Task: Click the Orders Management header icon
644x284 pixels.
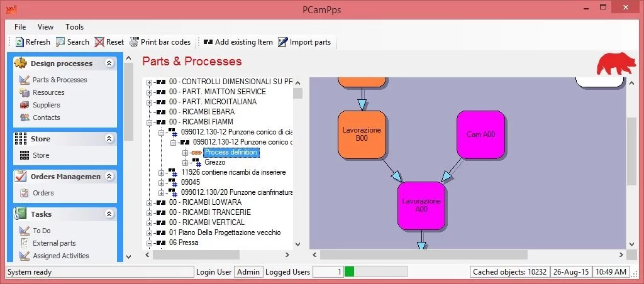Action: pos(20,176)
